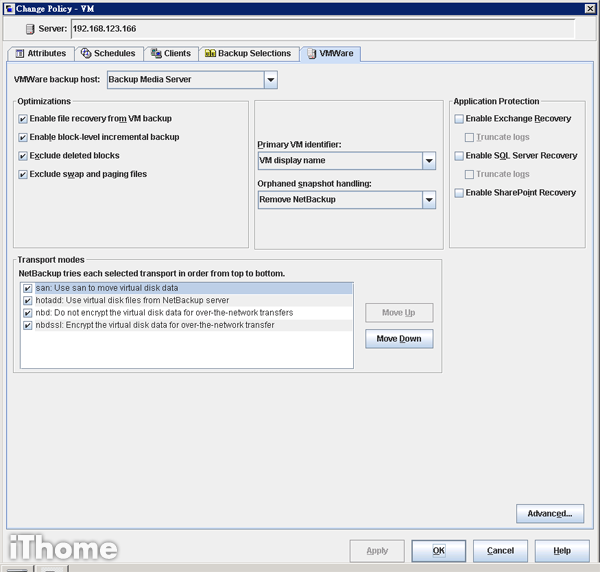600x572 pixels.
Task: Enable SharePoint Recovery checkbox
Action: coord(459,193)
